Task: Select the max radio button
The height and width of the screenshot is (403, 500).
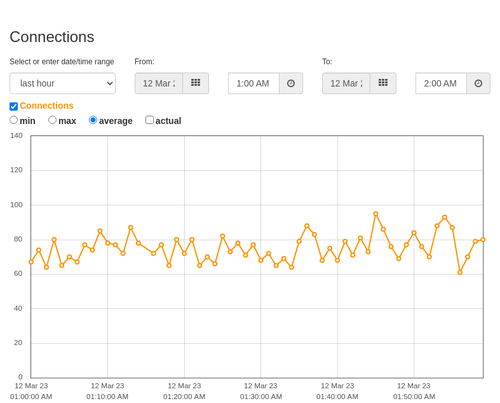Action: (52, 120)
